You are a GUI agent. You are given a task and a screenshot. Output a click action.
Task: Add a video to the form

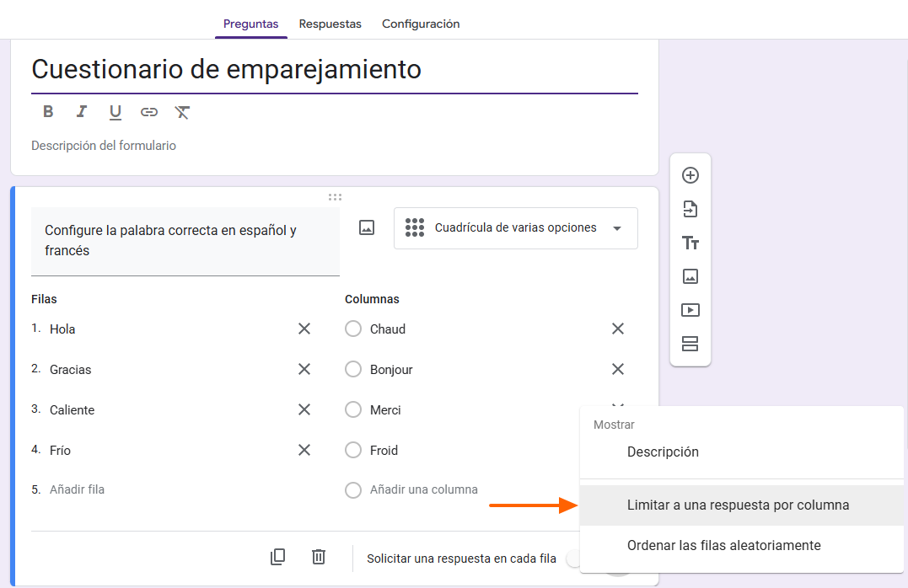[x=690, y=310]
